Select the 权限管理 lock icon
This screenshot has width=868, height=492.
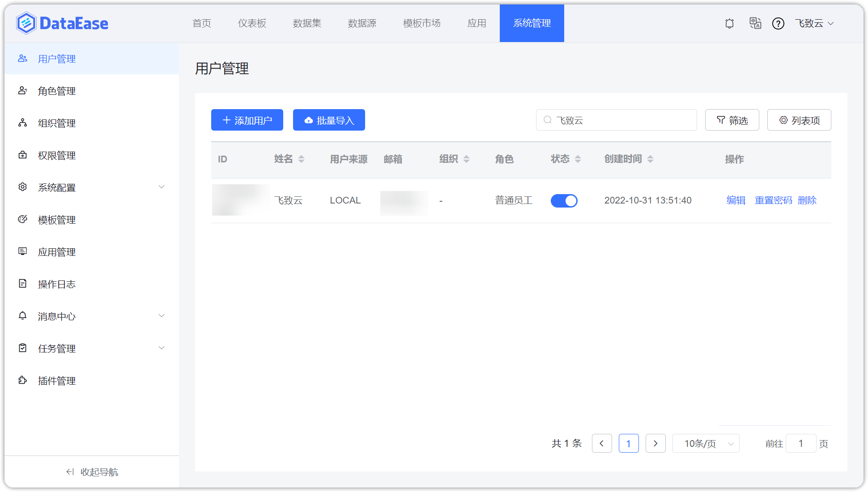[22, 155]
